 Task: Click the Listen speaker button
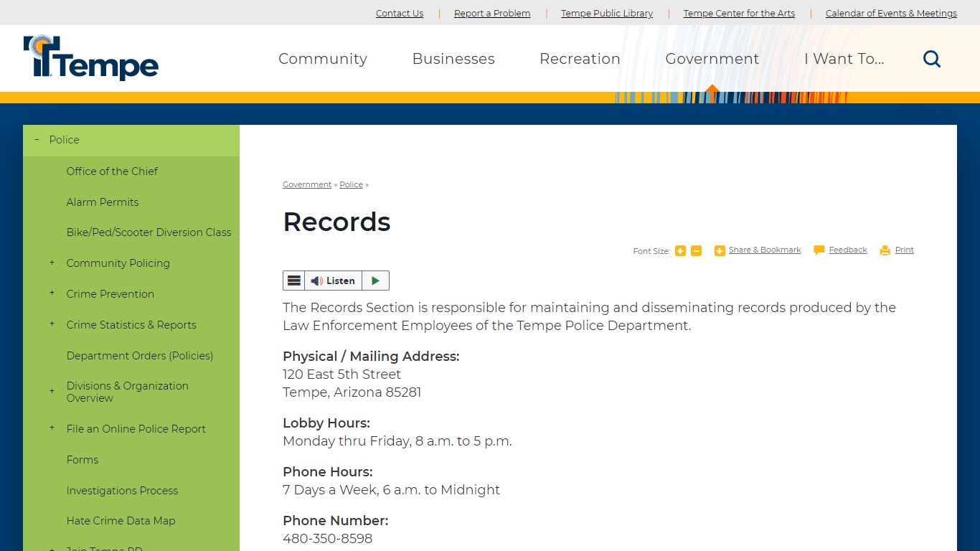[334, 281]
